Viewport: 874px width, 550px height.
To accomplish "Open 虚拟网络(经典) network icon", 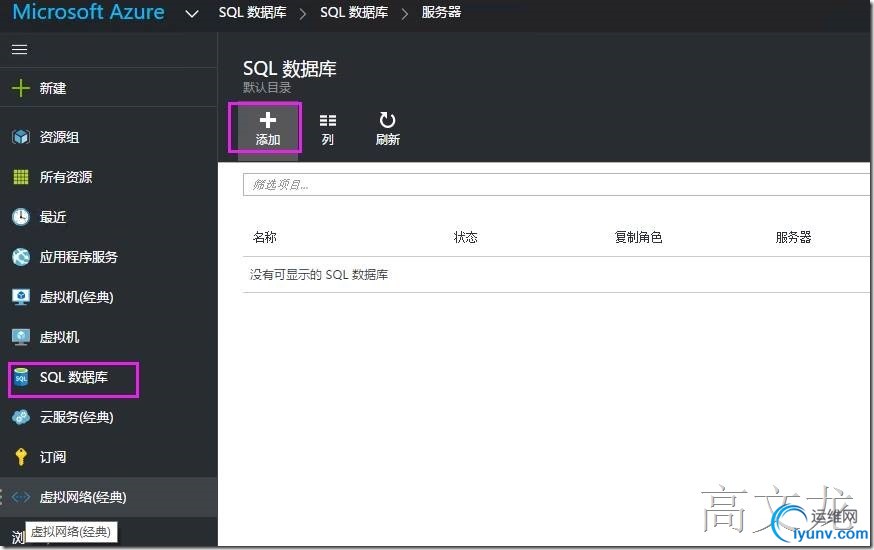I will [21, 497].
